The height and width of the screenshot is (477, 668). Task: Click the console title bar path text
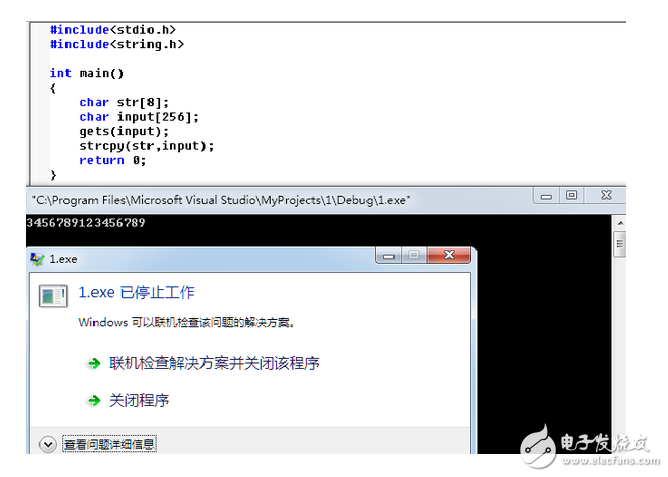point(220,200)
